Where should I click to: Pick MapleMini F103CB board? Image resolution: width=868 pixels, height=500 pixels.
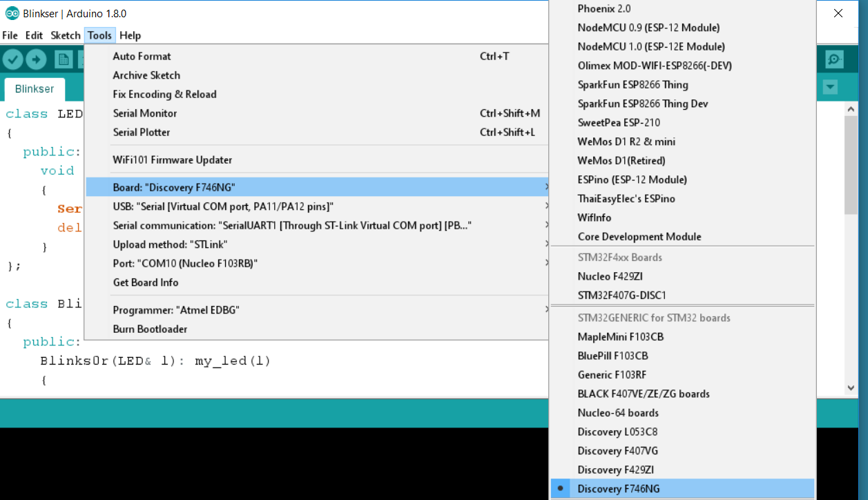682,337
